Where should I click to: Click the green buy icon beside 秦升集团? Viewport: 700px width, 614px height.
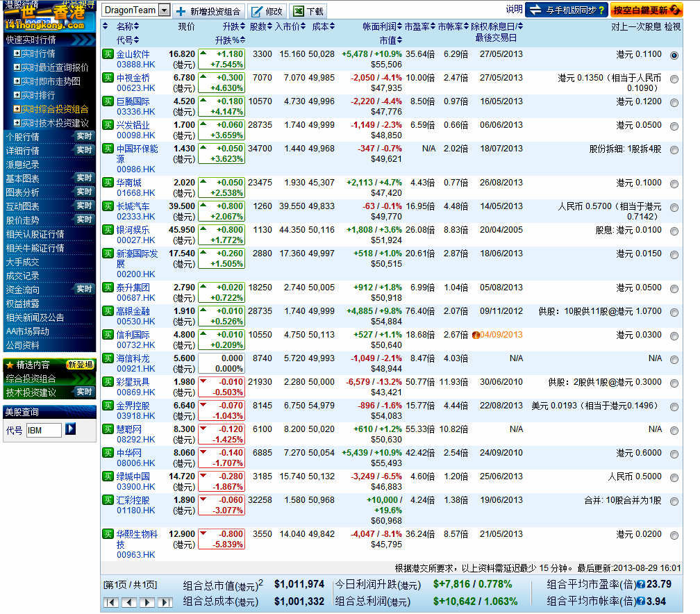click(108, 287)
